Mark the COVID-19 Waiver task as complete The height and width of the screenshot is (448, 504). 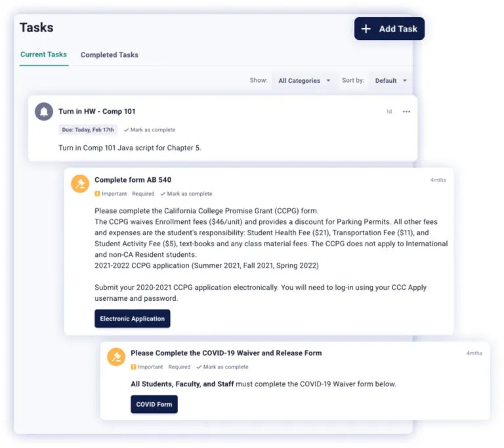point(225,367)
